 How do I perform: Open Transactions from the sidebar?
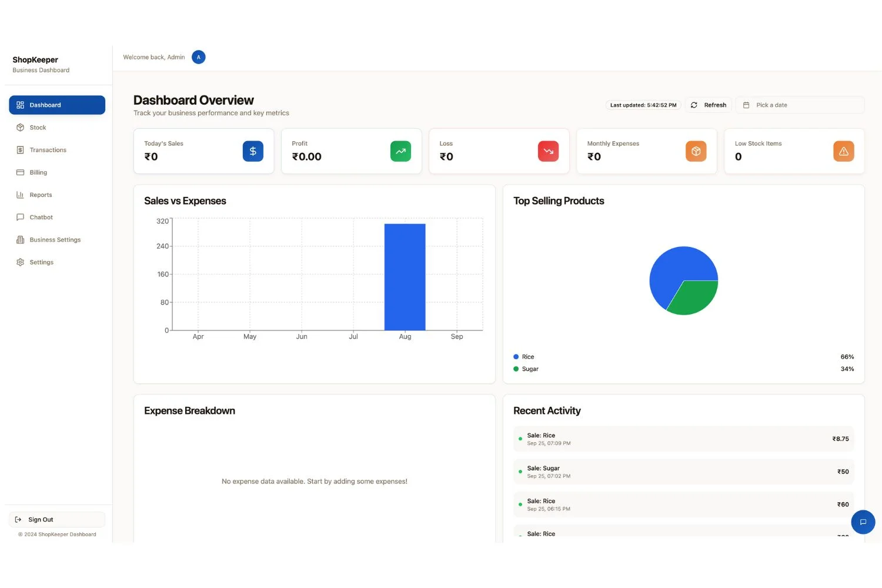(x=48, y=150)
